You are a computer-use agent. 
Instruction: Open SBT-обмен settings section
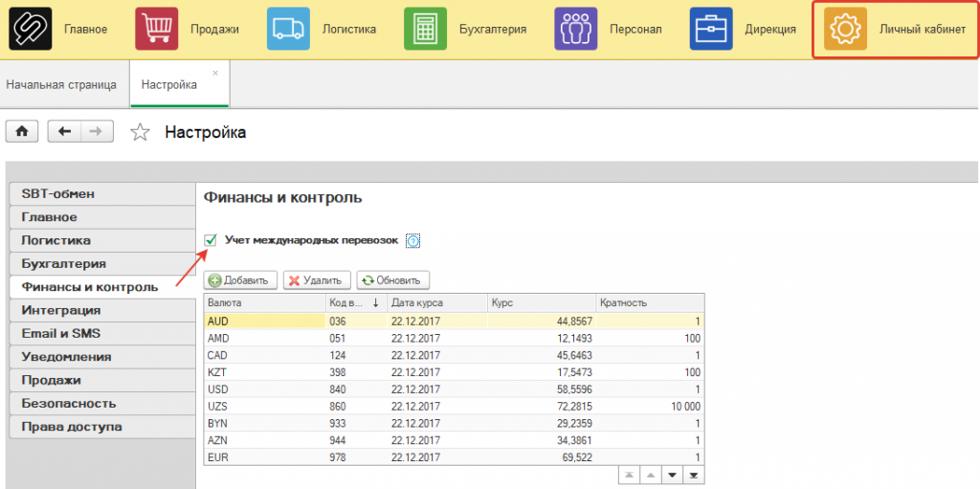click(101, 194)
